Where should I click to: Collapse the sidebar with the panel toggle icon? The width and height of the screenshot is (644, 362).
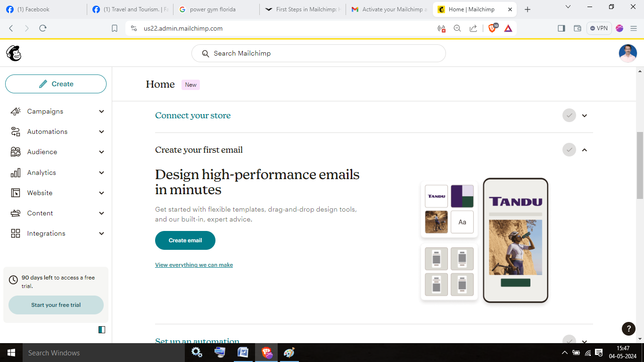tap(102, 329)
